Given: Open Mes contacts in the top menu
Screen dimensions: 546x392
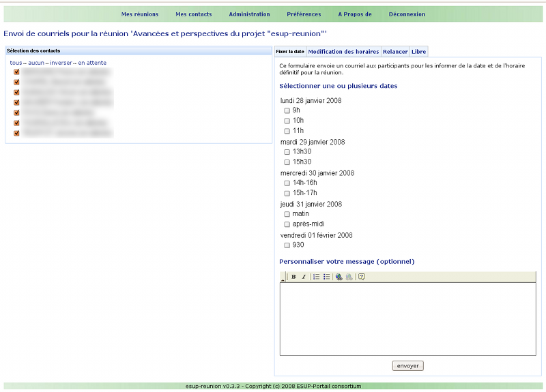Looking at the screenshot, I should point(193,14).
